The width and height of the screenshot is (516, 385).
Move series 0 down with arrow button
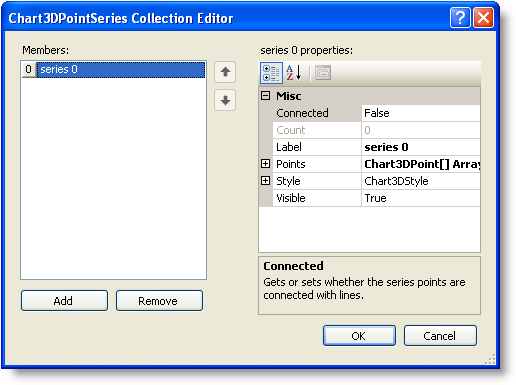[x=225, y=100]
